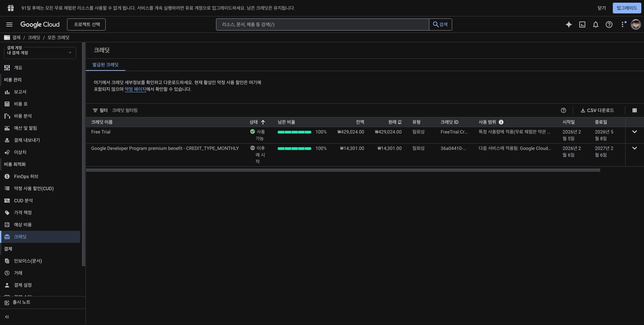Viewport: 644px width, 325px height.
Task: Expand the Free Trial credit row
Action: pos(634,132)
